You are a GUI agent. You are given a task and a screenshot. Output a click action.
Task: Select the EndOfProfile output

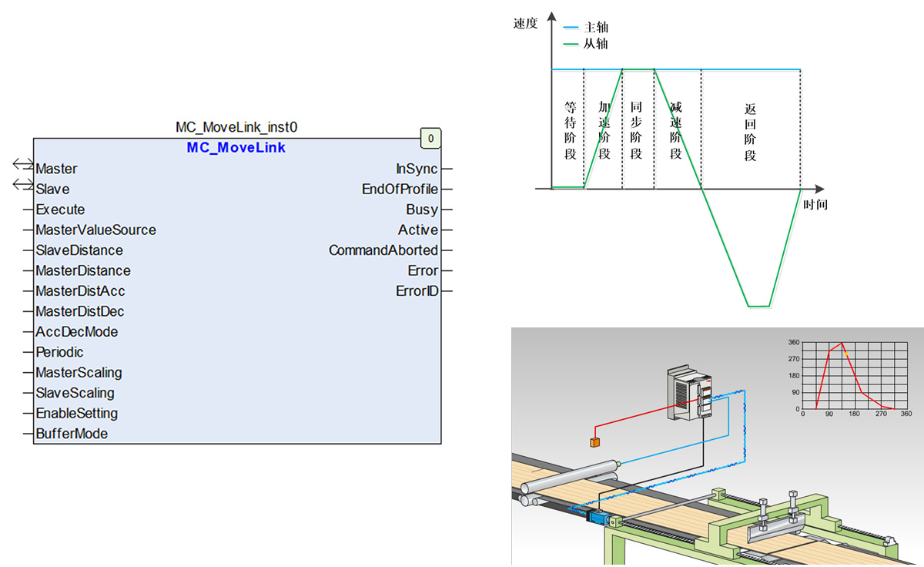point(400,189)
